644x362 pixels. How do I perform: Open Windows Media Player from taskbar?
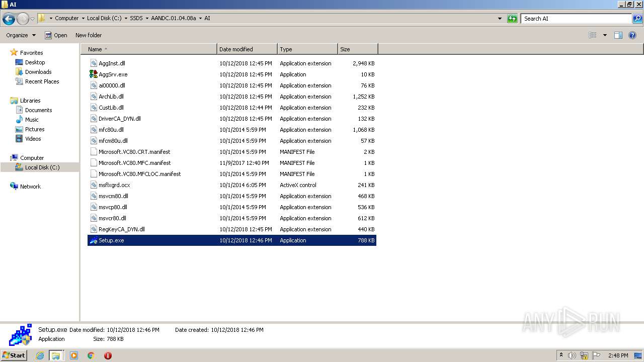[x=74, y=355]
